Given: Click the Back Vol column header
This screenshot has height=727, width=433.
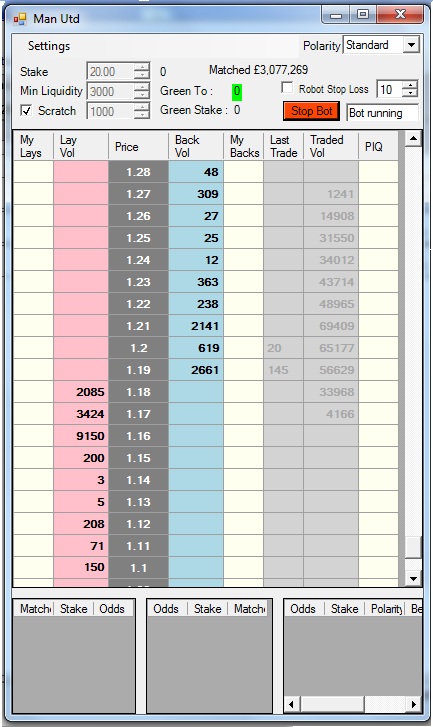Looking at the screenshot, I should (196, 146).
